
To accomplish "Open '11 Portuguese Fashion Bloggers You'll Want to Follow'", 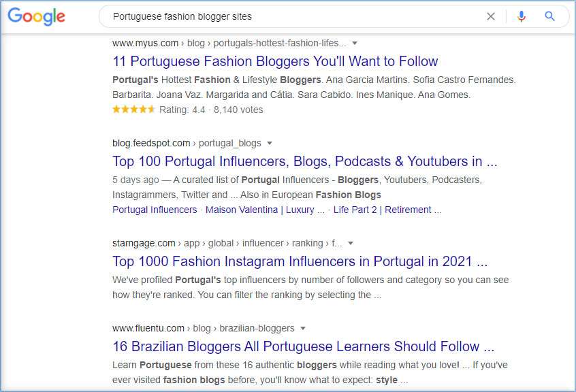I will point(275,61).
